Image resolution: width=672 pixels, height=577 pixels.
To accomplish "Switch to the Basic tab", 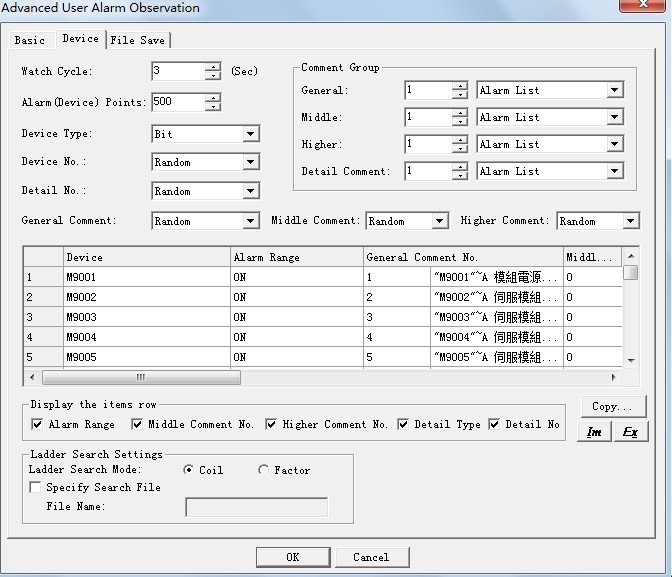I will point(29,40).
